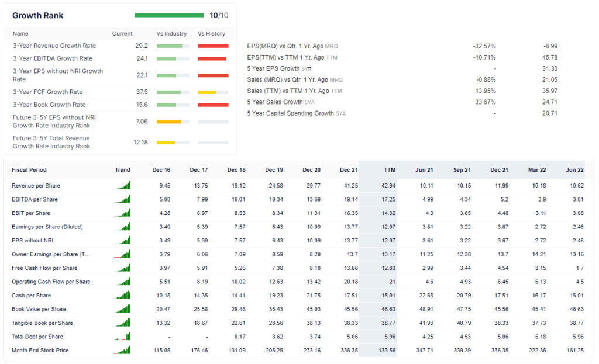
Task: Click the Growth Rank heading
Action: [38, 16]
